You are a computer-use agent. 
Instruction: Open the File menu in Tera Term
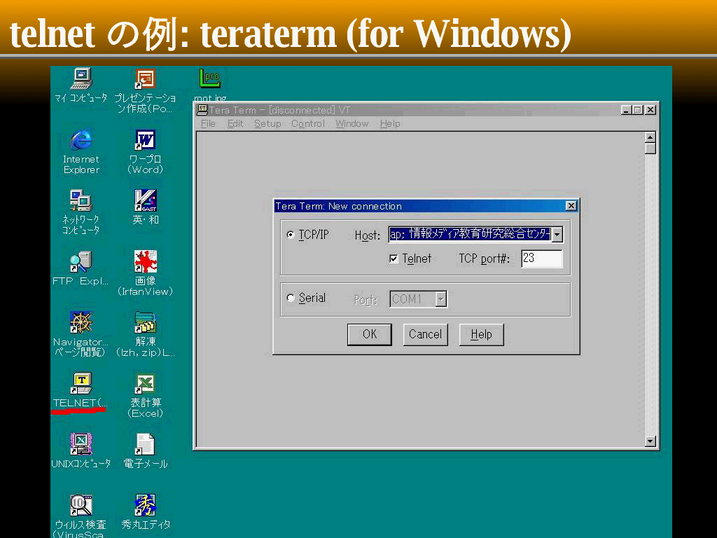click(x=208, y=124)
